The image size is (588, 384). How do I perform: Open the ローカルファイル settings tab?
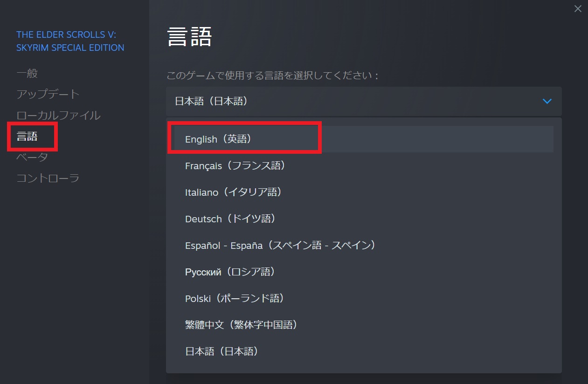58,115
